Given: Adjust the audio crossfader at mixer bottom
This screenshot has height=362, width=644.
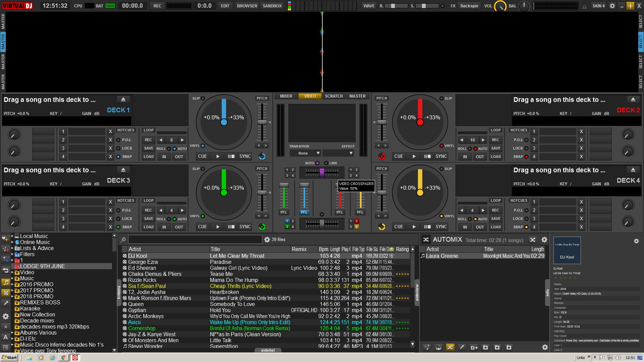Looking at the screenshot, I should pyautogui.click(x=322, y=224).
